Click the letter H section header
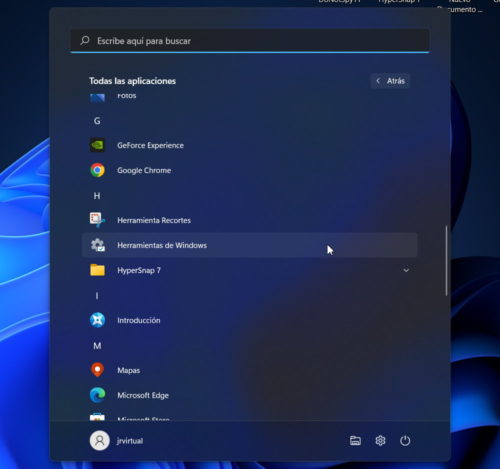500x469 pixels. 97,196
